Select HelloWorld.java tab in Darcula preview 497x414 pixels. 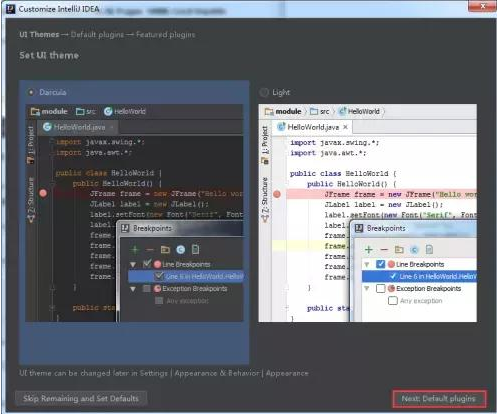pos(78,127)
